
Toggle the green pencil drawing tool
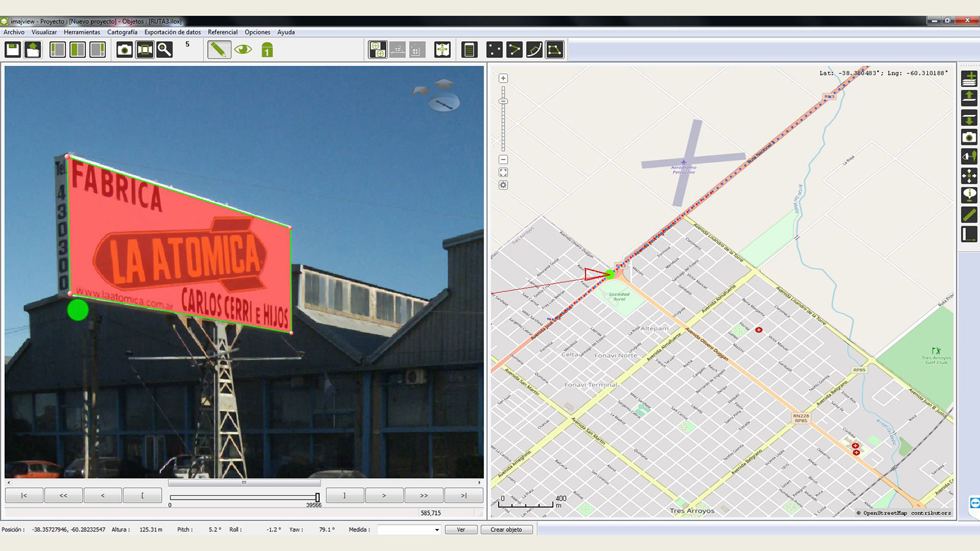pos(219,50)
